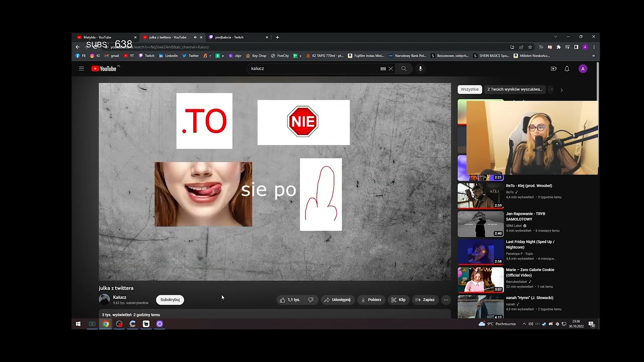Open the YouTube hamburger guide menu
644x362 pixels.
coord(81,69)
